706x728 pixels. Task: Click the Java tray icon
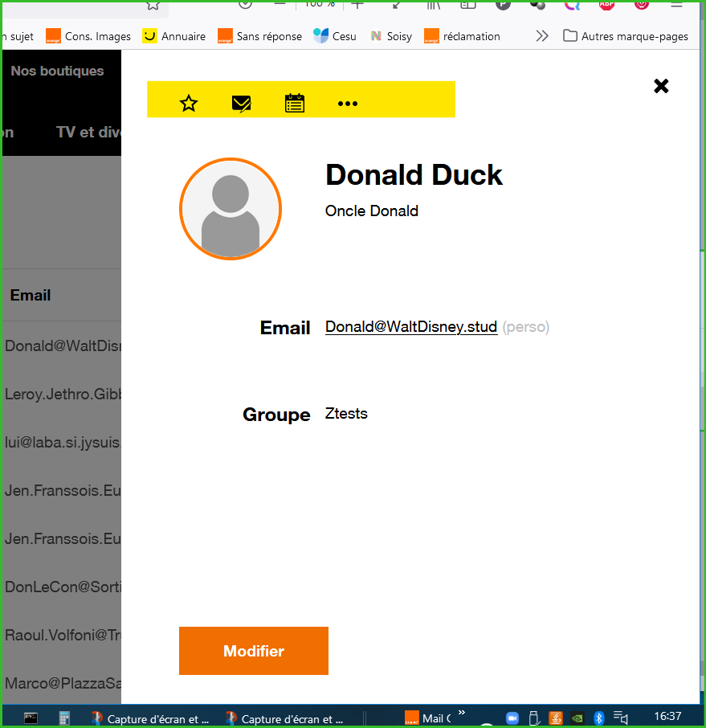click(556, 718)
